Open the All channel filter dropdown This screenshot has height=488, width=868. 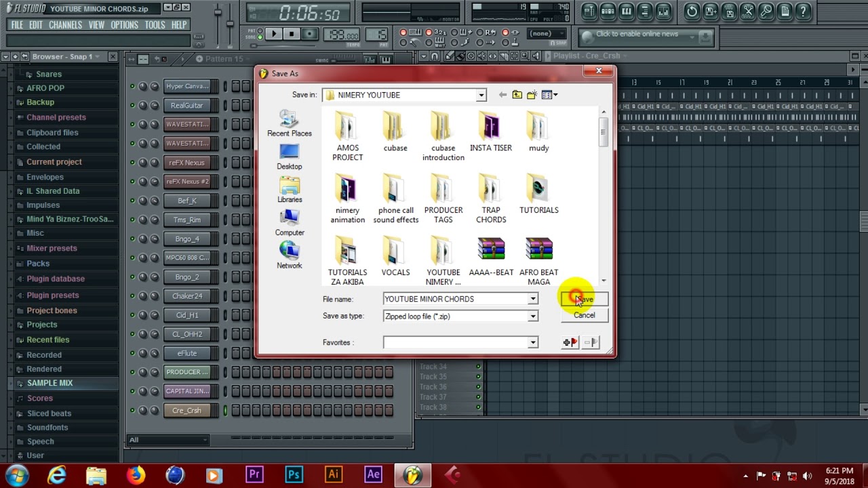[167, 440]
